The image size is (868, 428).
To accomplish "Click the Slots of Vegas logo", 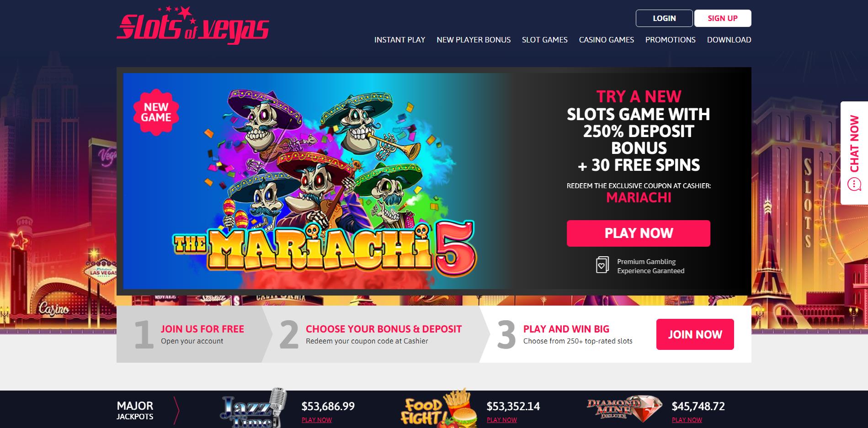I will [192, 25].
